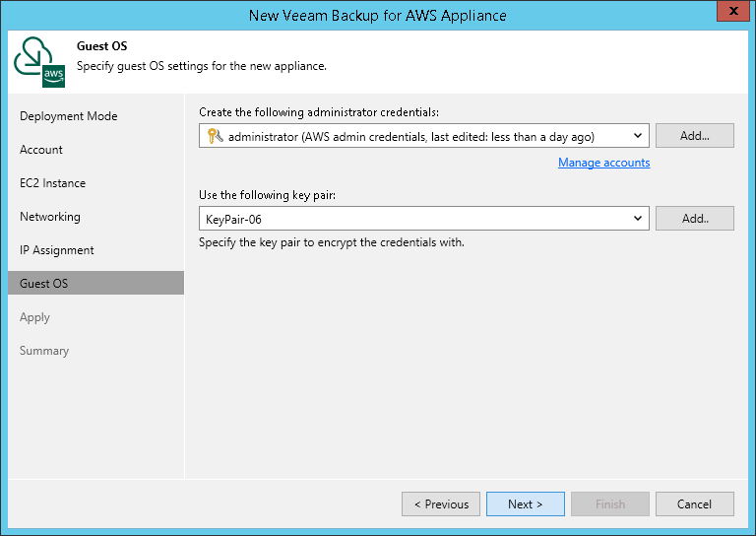Screen dimensions: 756x536
Task: Click the Summary step in sidebar
Action: point(44,351)
